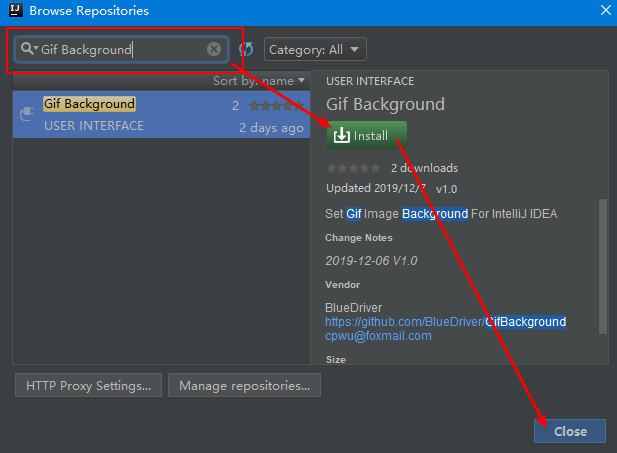Open HTTP Proxy Settings
617x453 pixels.
click(x=89, y=385)
